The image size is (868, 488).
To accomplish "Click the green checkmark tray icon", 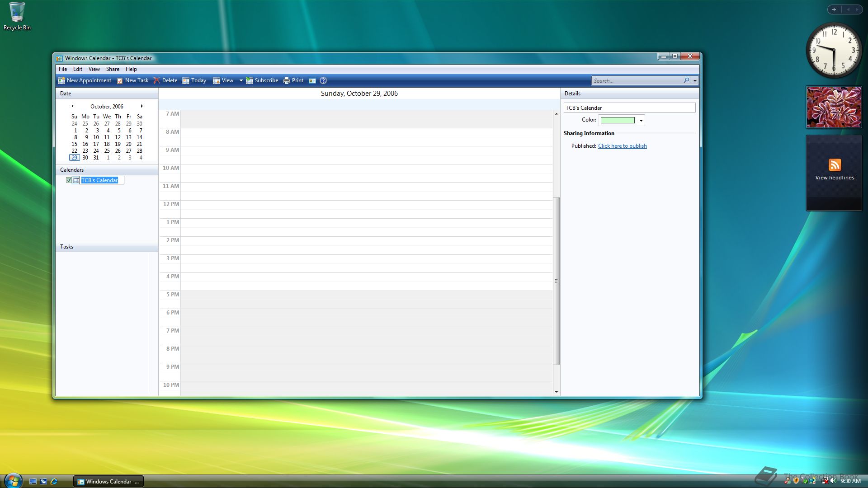I will point(805,481).
